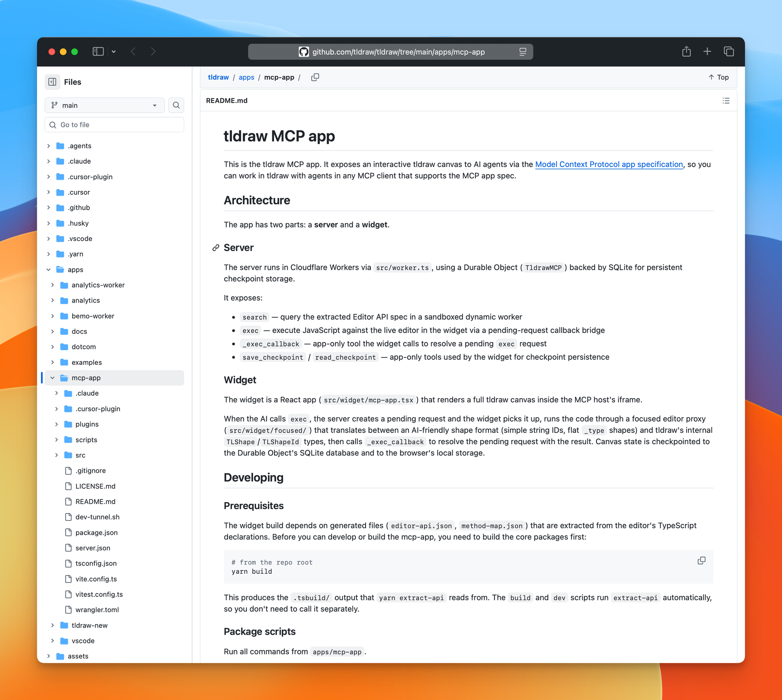782x700 pixels.
Task: Expand the .agents folder
Action: click(48, 146)
